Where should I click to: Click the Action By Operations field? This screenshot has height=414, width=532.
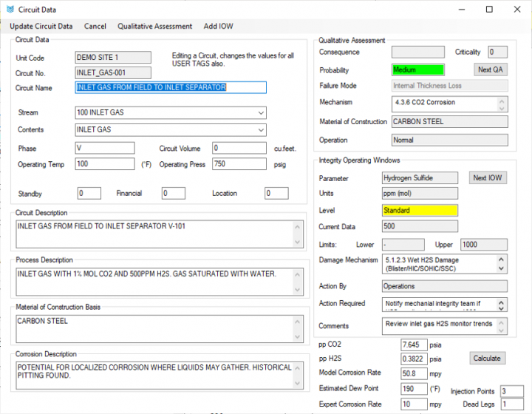tap(445, 286)
